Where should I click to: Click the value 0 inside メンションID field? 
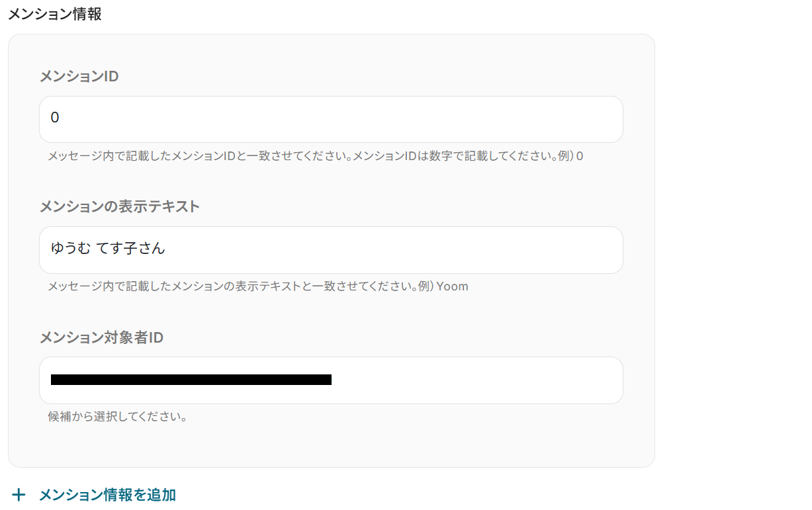(x=55, y=118)
